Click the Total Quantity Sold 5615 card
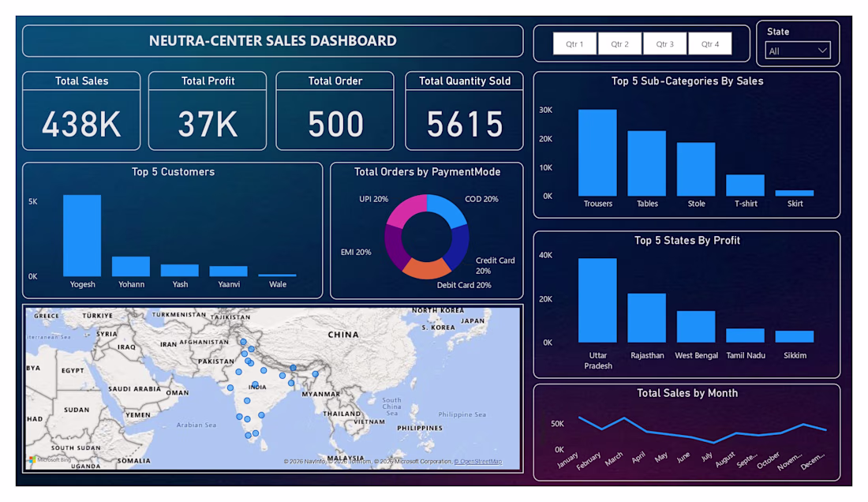 click(x=465, y=111)
